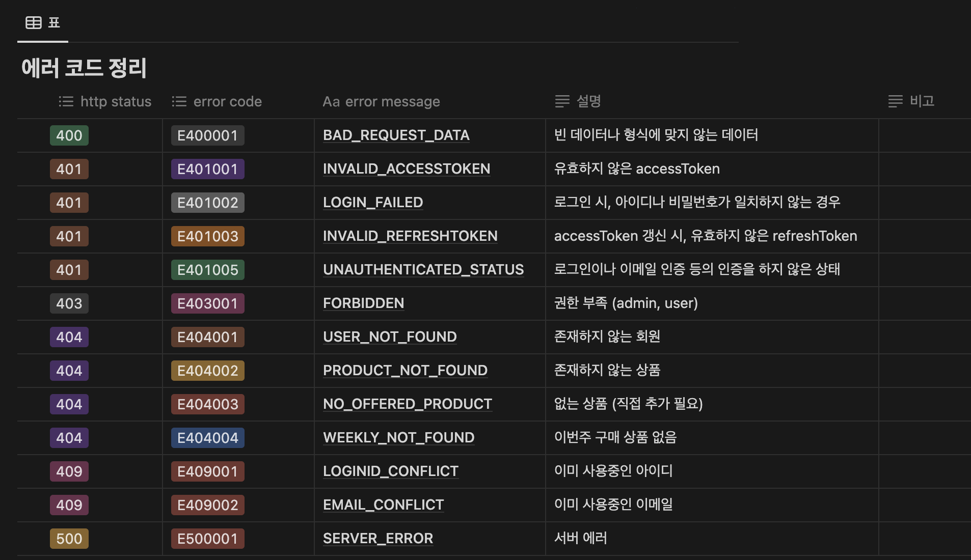Open the 비고 column header

(x=911, y=101)
